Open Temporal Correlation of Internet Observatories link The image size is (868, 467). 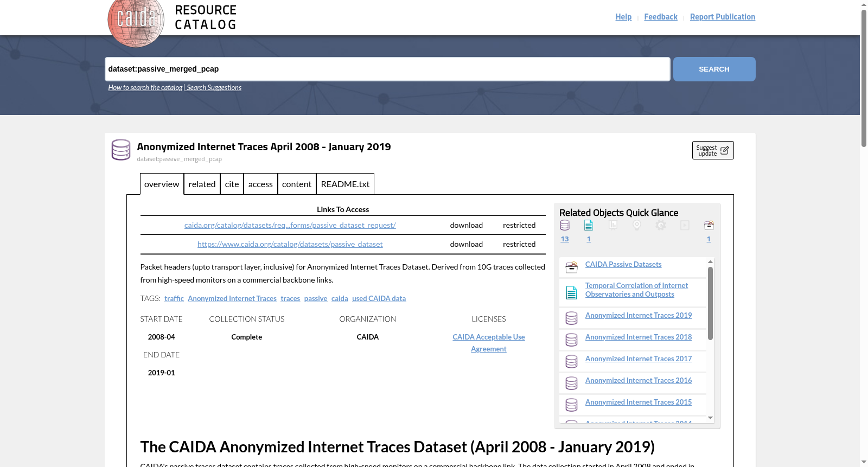(x=636, y=290)
